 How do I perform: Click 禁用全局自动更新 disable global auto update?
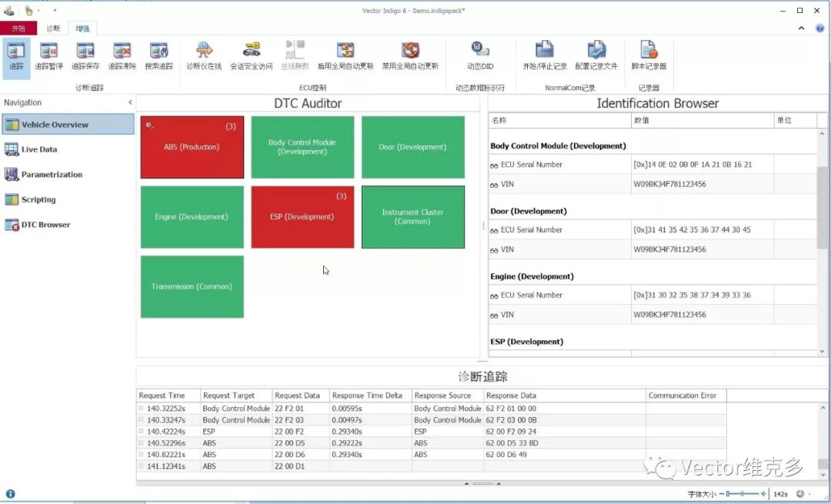(x=410, y=57)
